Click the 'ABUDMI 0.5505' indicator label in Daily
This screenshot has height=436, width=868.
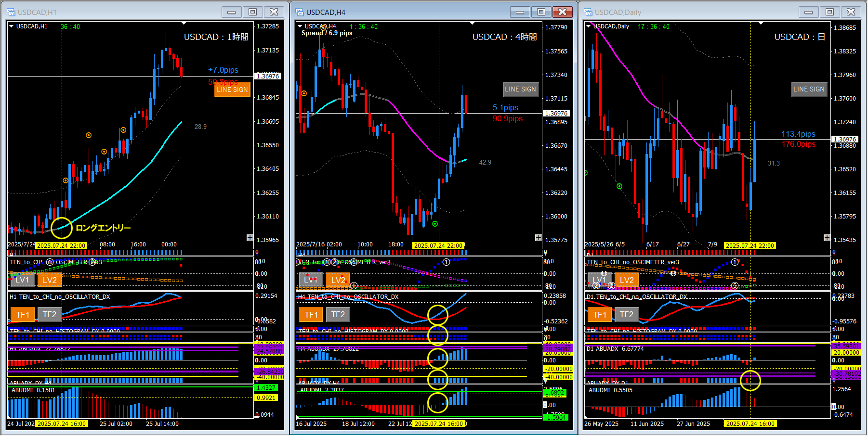(610, 390)
